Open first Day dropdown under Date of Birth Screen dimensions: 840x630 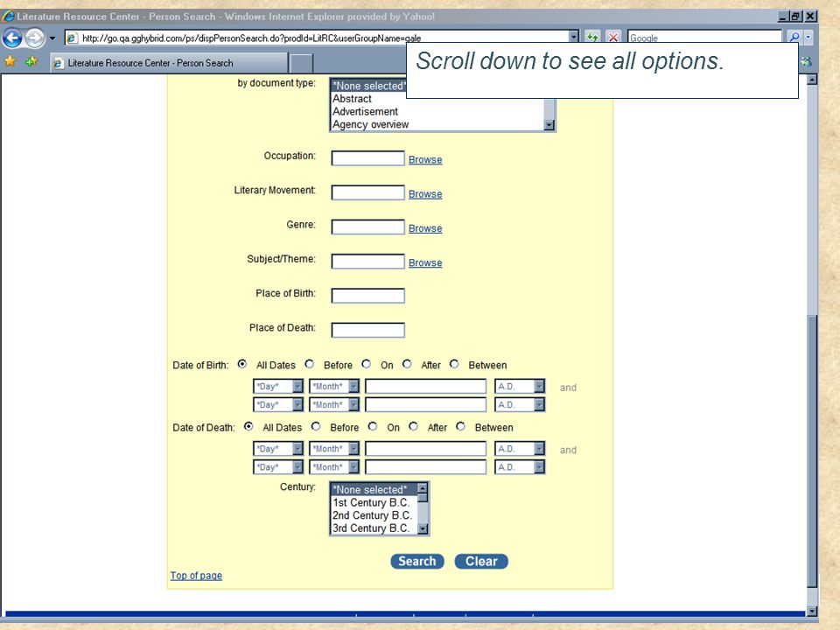coord(278,386)
